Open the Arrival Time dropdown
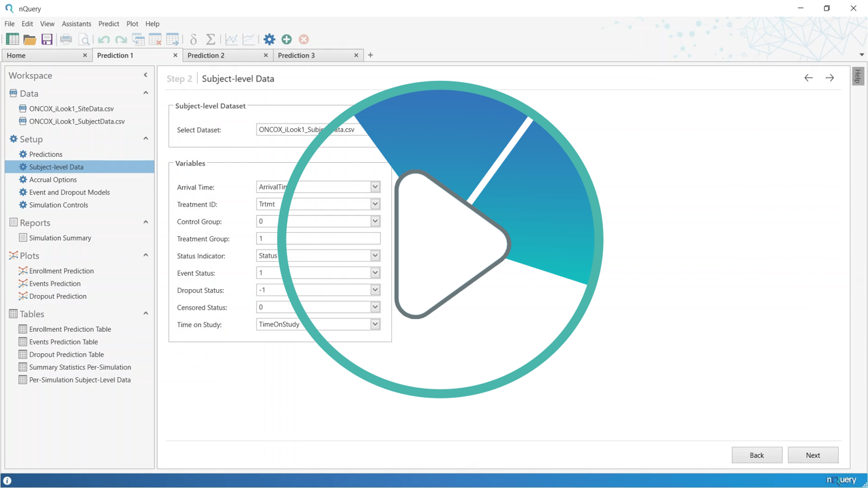Image resolution: width=868 pixels, height=488 pixels. (375, 186)
